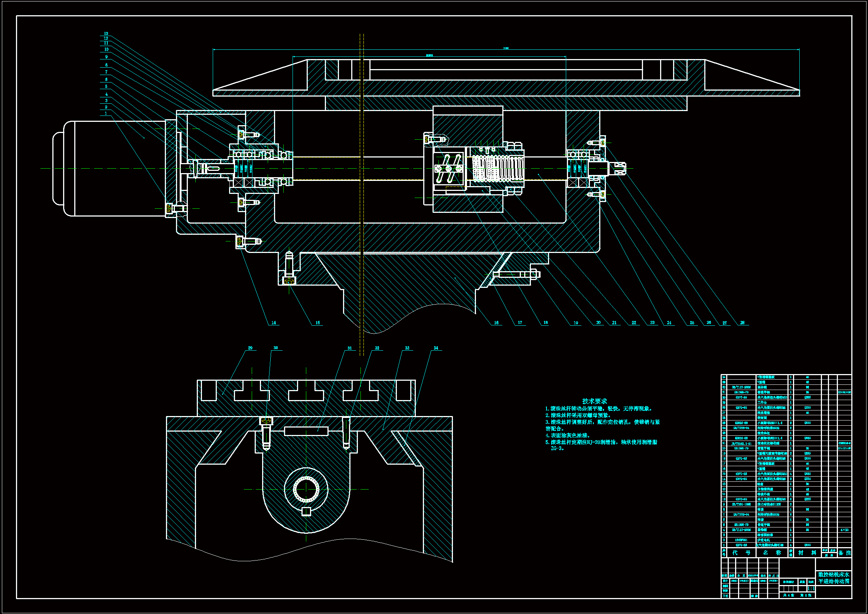Click technical requirement line 4 about gray paint
This screenshot has height=614, width=868.
[x=567, y=435]
